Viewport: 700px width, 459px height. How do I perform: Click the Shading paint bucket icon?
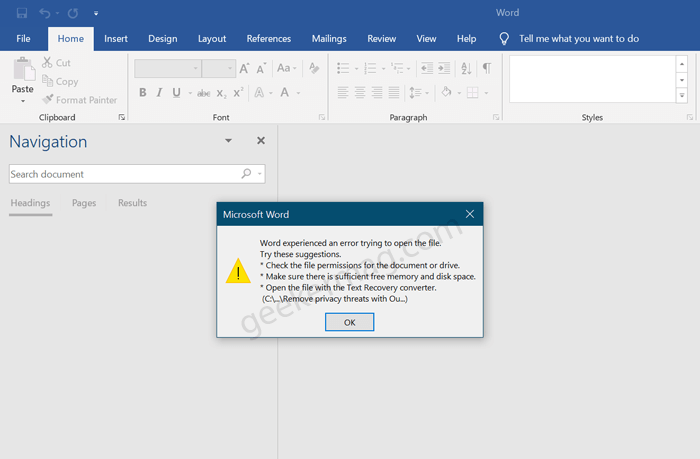[x=446, y=92]
